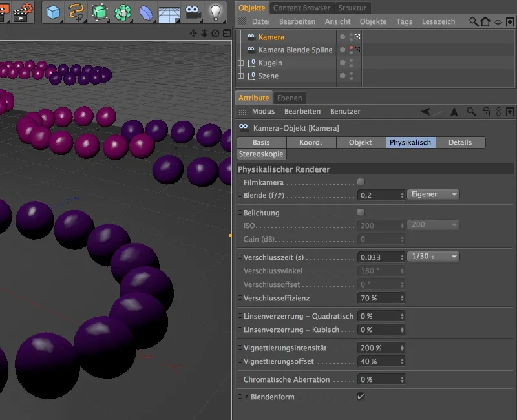Click the camera target tag on Kamera row
The image size is (517, 420).
coord(357,37)
